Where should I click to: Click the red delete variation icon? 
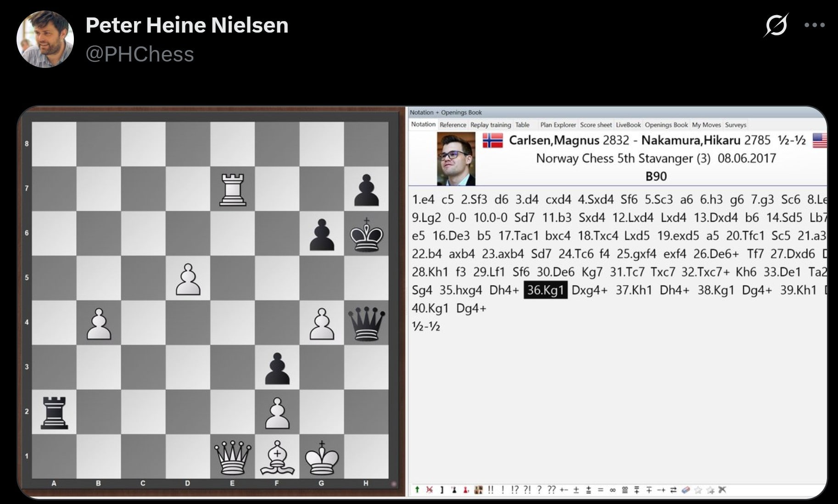430,490
